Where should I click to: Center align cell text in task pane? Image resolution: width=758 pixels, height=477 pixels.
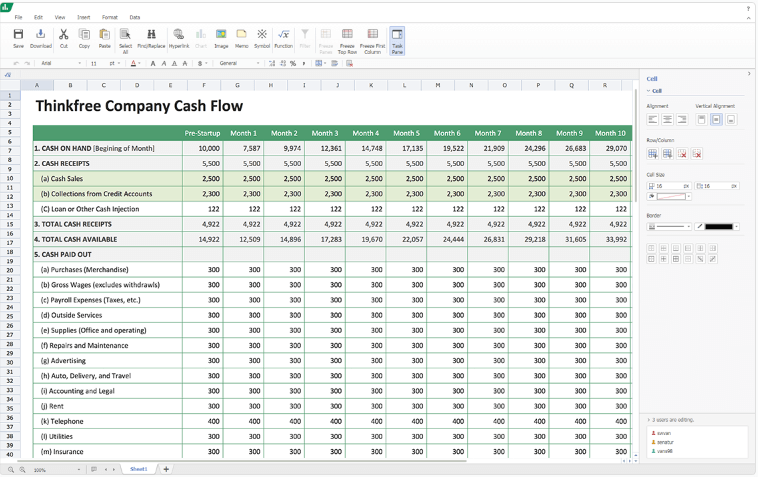[x=668, y=119]
